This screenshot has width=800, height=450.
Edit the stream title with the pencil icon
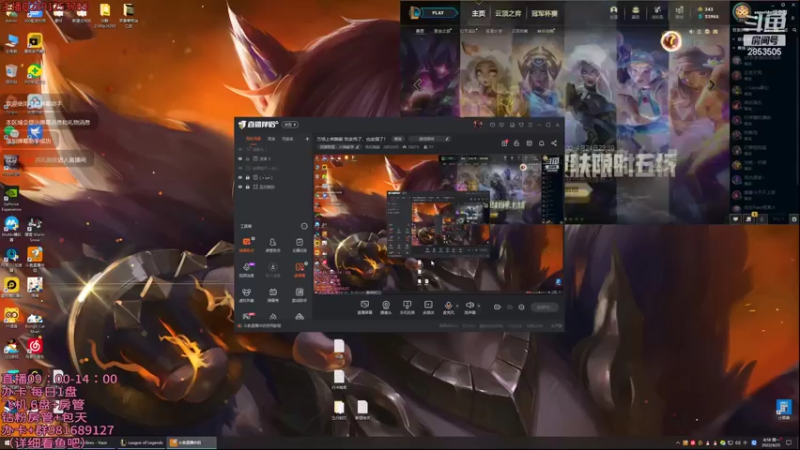coord(447,139)
